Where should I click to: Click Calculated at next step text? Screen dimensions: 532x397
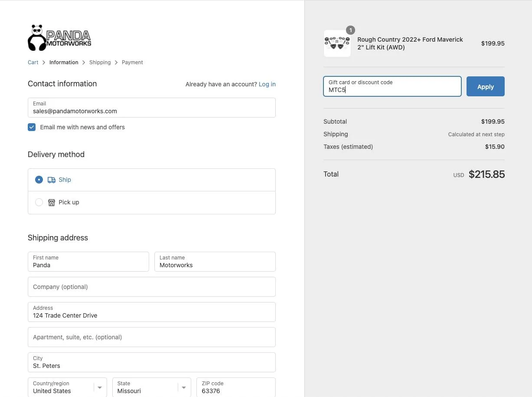pyautogui.click(x=476, y=135)
